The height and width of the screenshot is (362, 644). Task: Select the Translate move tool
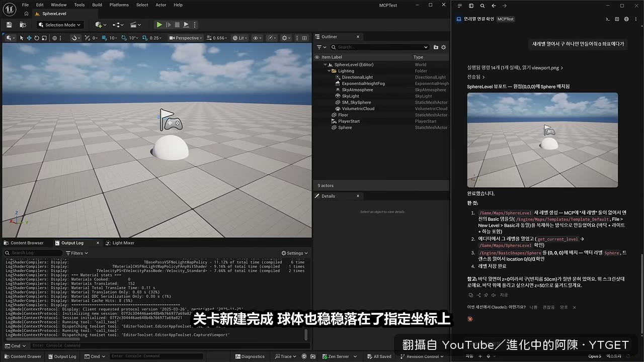point(29,38)
